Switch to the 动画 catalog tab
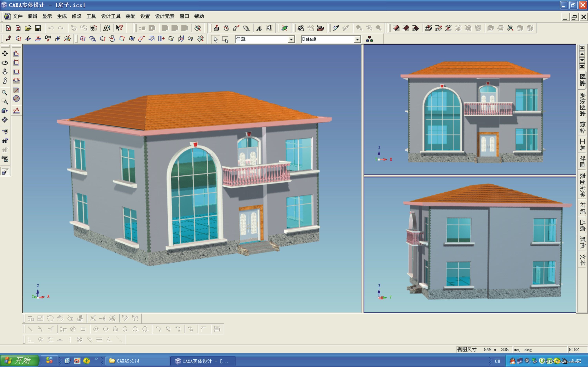This screenshot has height=367, width=588. 582,162
